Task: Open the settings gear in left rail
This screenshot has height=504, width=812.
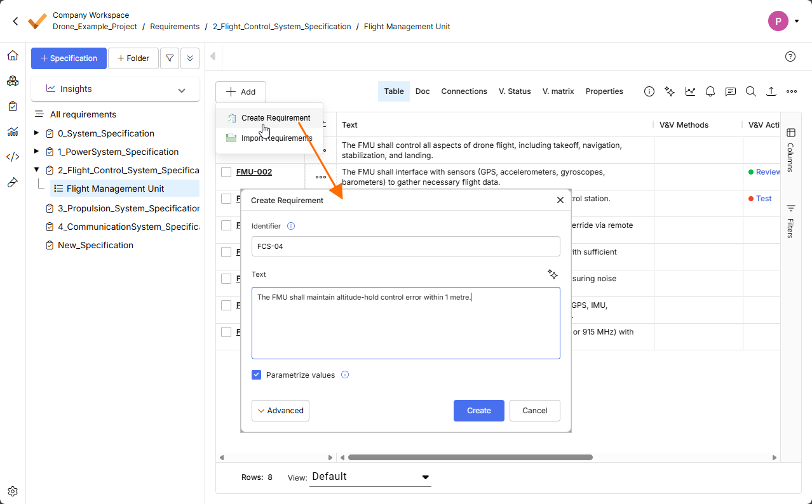Action: click(x=13, y=491)
